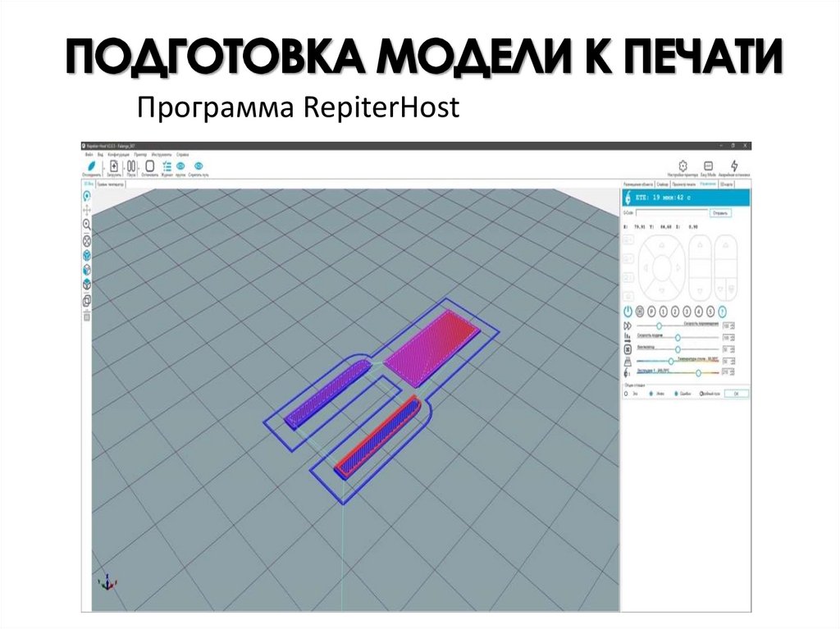Click the Load file (Загрузить) icon
This screenshot has width=840, height=629.
tap(113, 166)
